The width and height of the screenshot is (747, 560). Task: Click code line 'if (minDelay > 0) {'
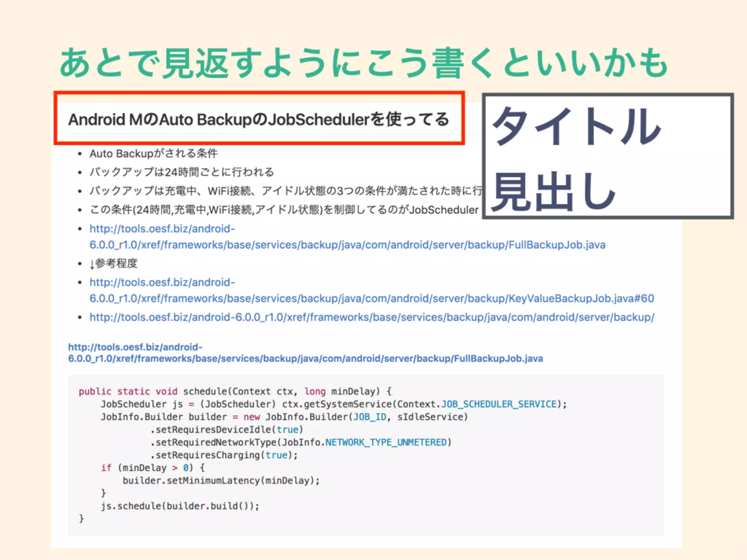tap(153, 468)
